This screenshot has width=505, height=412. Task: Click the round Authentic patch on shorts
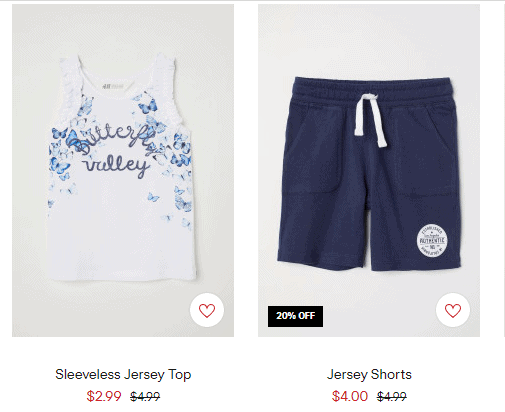point(432,240)
